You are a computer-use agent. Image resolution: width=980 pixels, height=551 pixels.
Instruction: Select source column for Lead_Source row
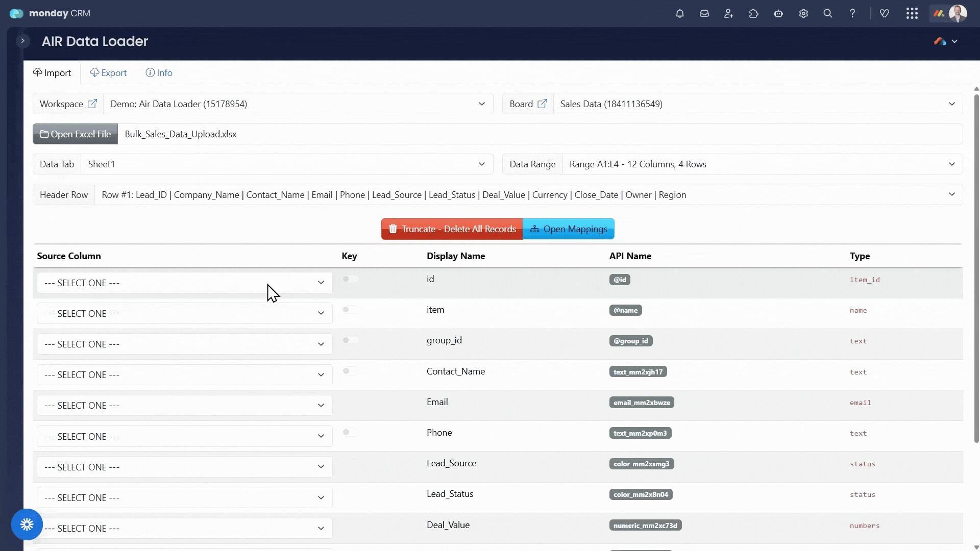tap(185, 467)
